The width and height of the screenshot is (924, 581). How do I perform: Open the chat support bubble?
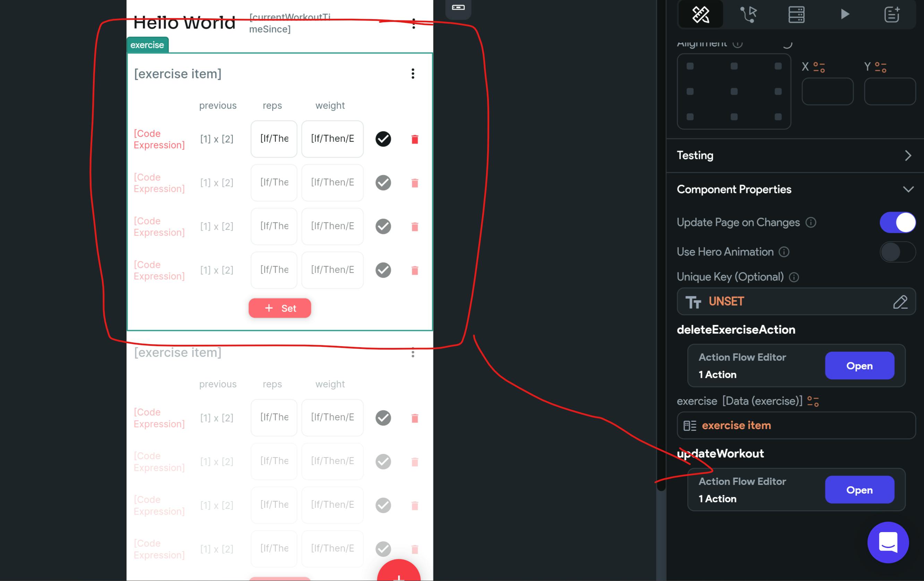tap(888, 542)
